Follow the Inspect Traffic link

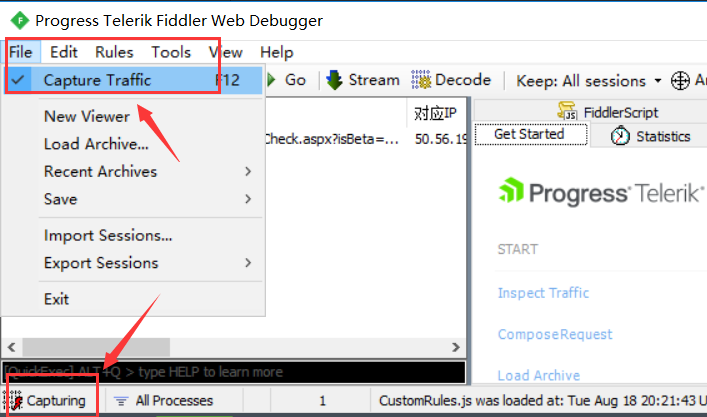pyautogui.click(x=543, y=293)
